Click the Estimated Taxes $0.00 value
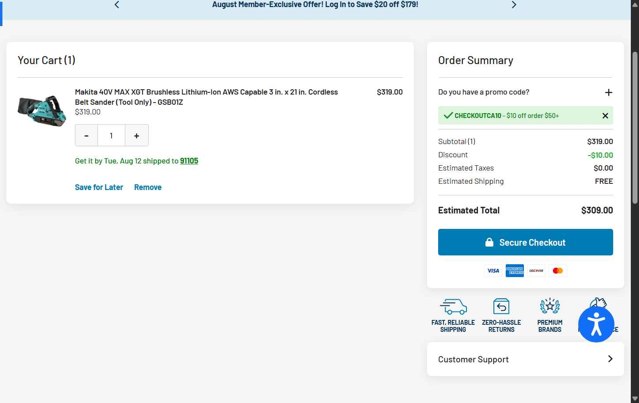 tap(603, 168)
